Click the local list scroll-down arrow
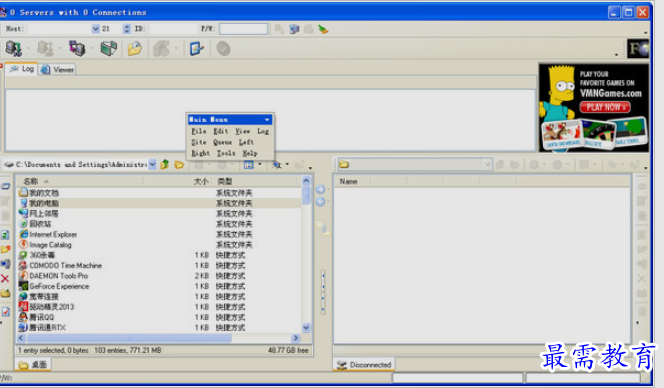Viewport: 664px width, 388px height. coord(306,327)
